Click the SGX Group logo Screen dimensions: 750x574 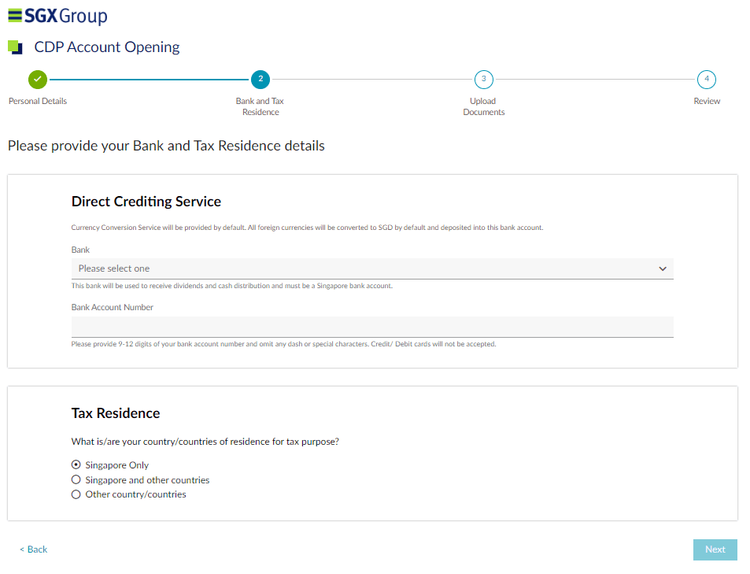coord(57,16)
